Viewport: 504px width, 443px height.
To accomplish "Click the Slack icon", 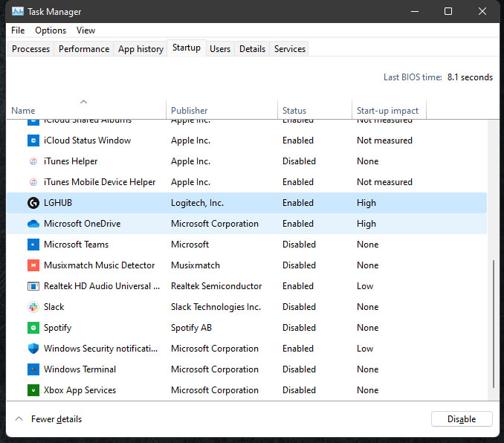I will point(33,307).
